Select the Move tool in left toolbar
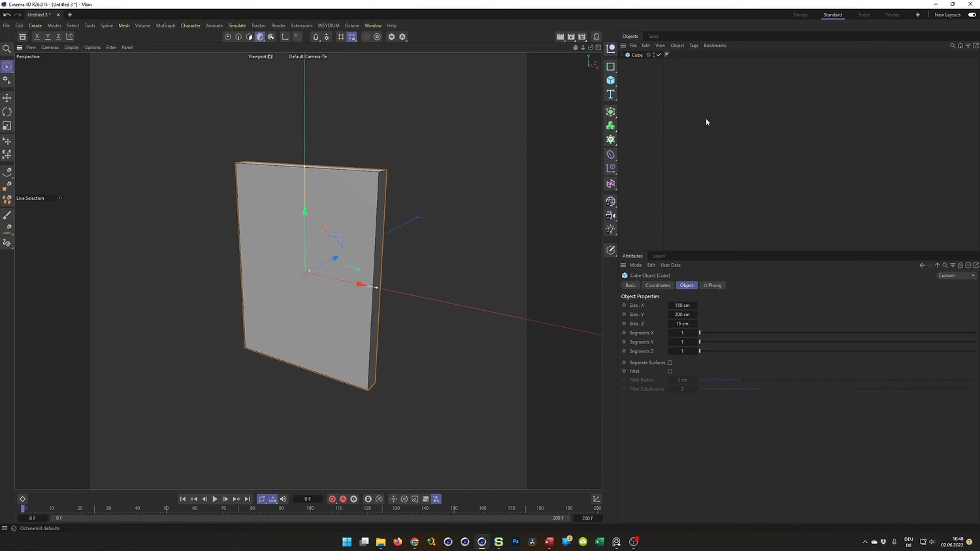This screenshot has width=980, height=551. [7, 98]
